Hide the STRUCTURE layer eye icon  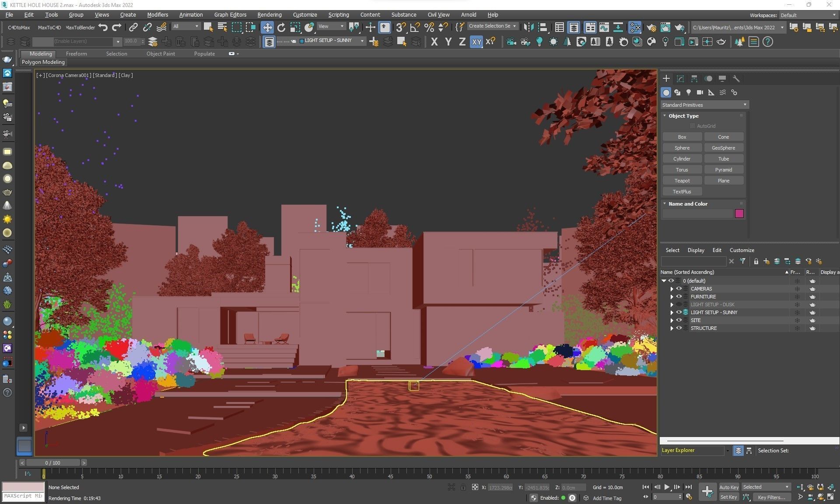click(x=679, y=328)
